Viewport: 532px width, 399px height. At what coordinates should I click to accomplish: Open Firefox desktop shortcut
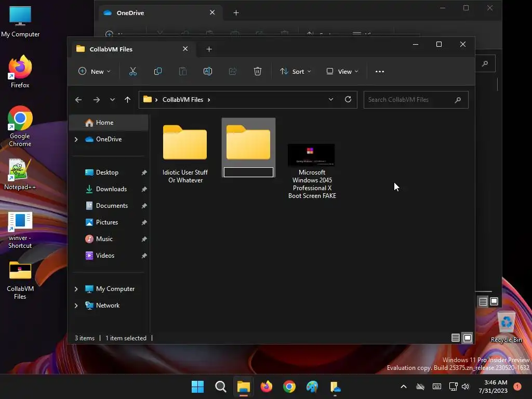[x=20, y=72]
